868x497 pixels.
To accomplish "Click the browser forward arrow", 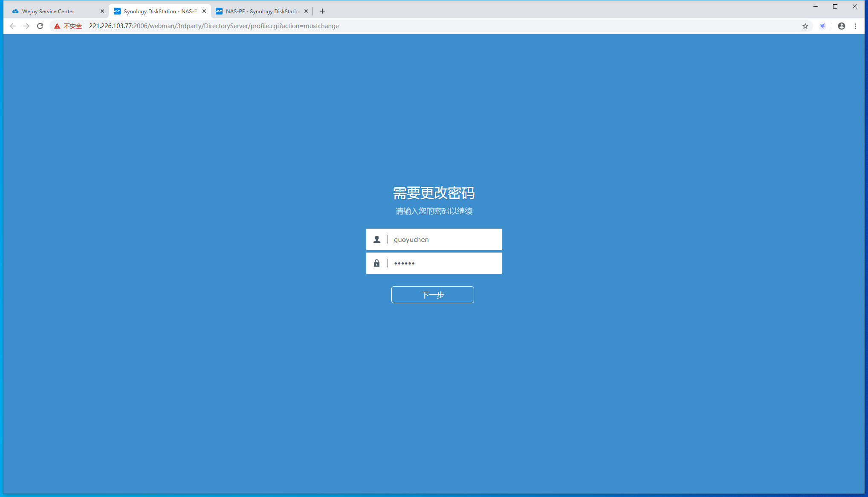I will click(26, 26).
